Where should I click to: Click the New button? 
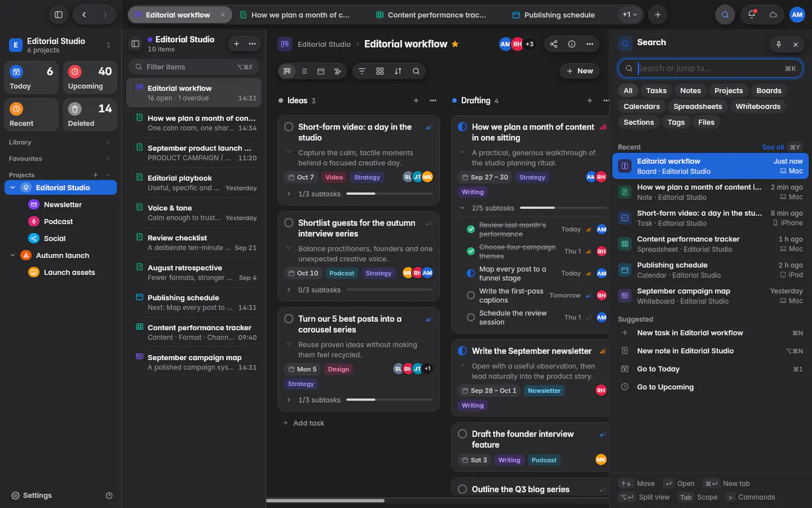click(579, 71)
